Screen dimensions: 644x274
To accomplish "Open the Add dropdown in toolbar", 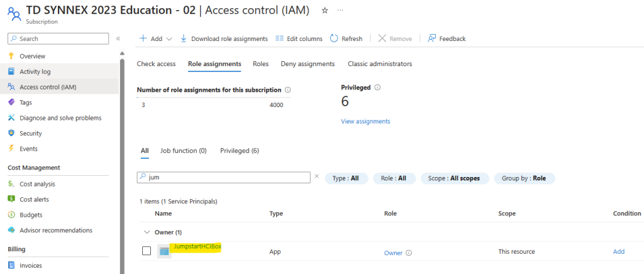I will [x=156, y=38].
